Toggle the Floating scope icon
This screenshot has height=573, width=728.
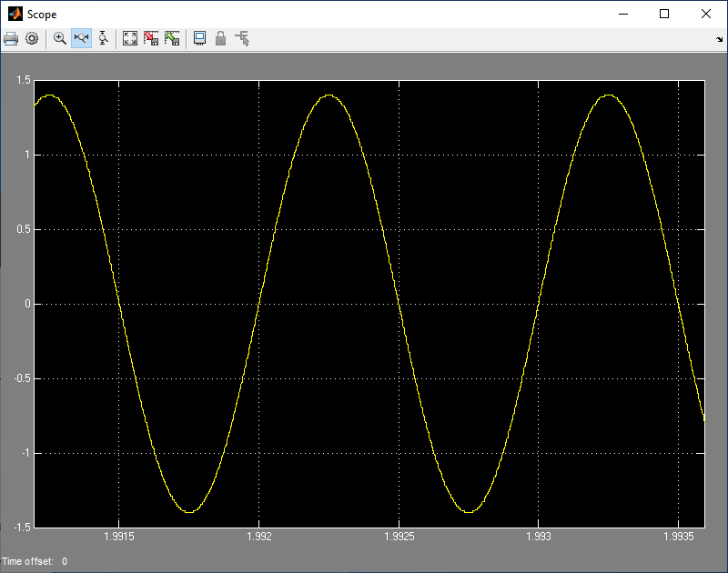(x=199, y=39)
